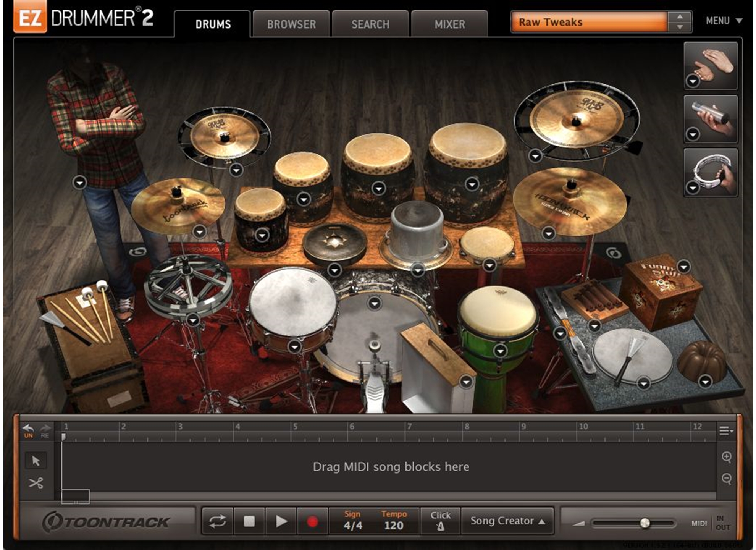Switch to the Mixer tab
This screenshot has height=550, width=756.
pyautogui.click(x=449, y=24)
